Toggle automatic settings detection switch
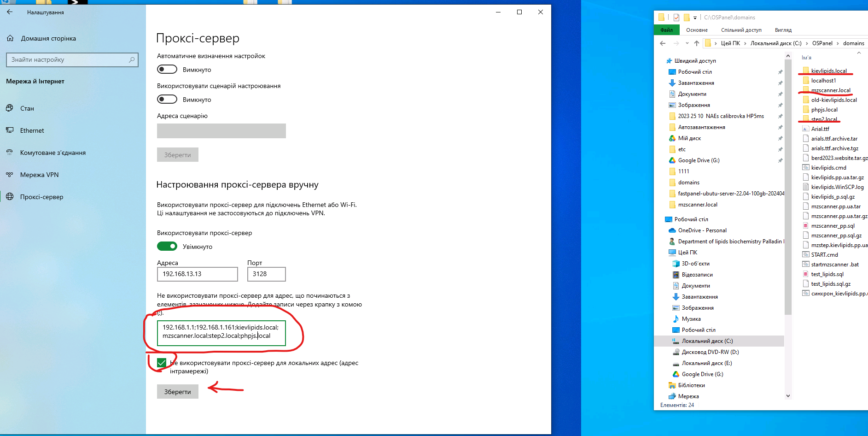Viewport: 868px width, 436px height. (167, 70)
